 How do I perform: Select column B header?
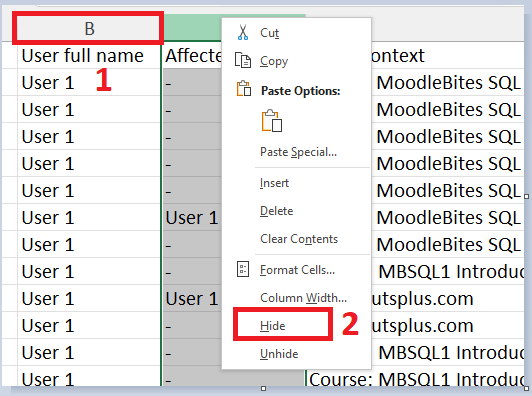coord(88,29)
